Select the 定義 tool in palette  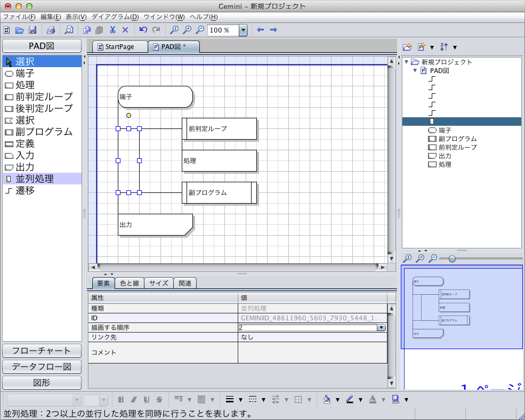[42, 144]
